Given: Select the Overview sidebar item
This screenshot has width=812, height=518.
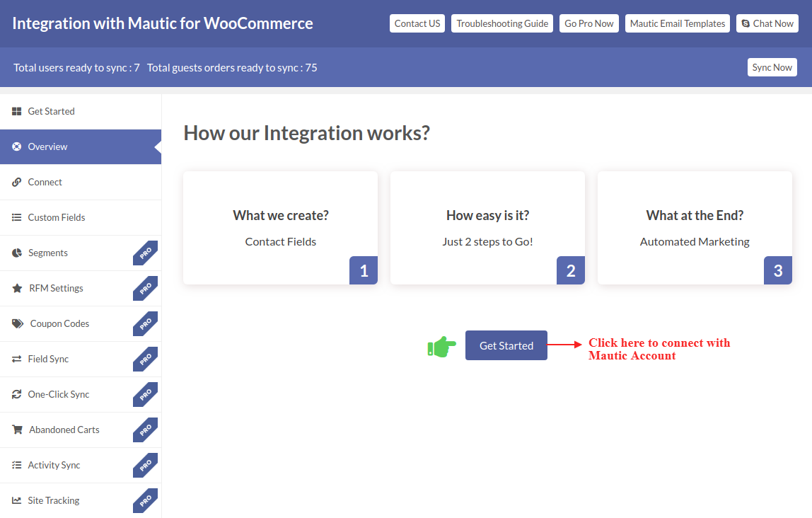Looking at the screenshot, I should coord(81,146).
